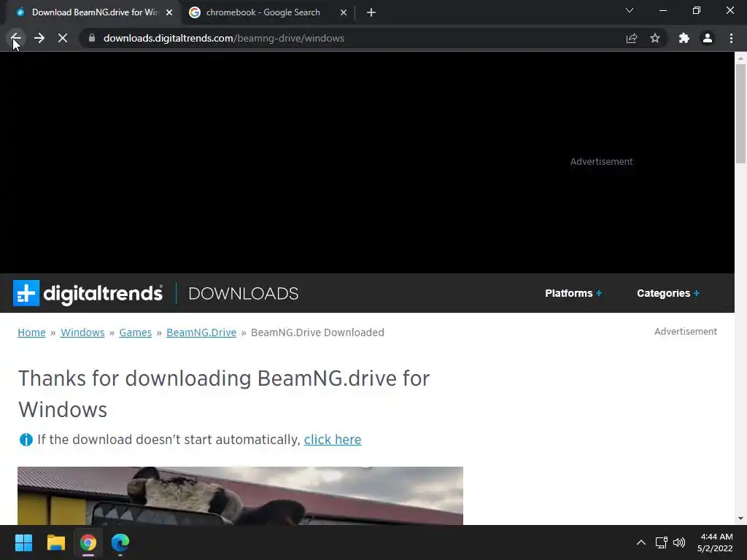The width and height of the screenshot is (747, 560).
Task: Click the digitaltrends logo
Action: (88, 293)
